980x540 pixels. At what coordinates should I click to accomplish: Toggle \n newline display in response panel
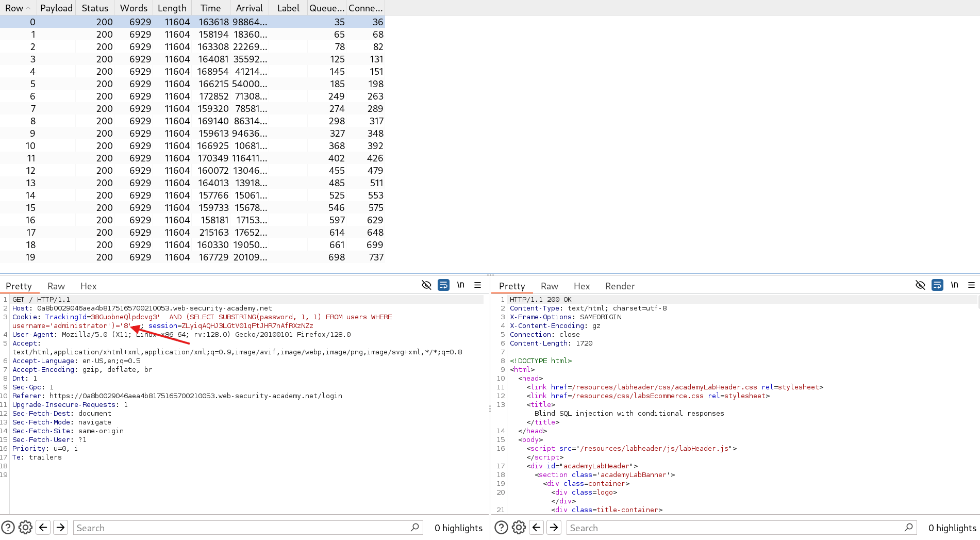pos(955,285)
